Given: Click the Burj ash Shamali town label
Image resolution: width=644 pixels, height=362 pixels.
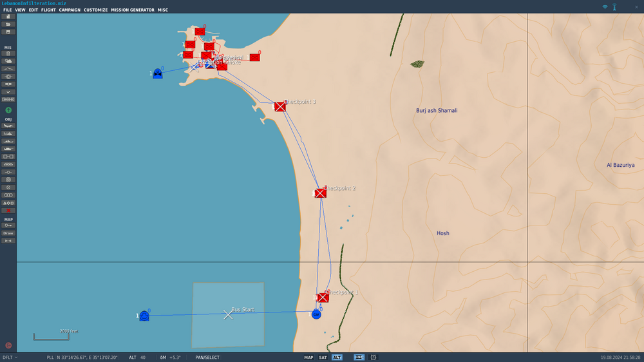Looking at the screenshot, I should (437, 111).
